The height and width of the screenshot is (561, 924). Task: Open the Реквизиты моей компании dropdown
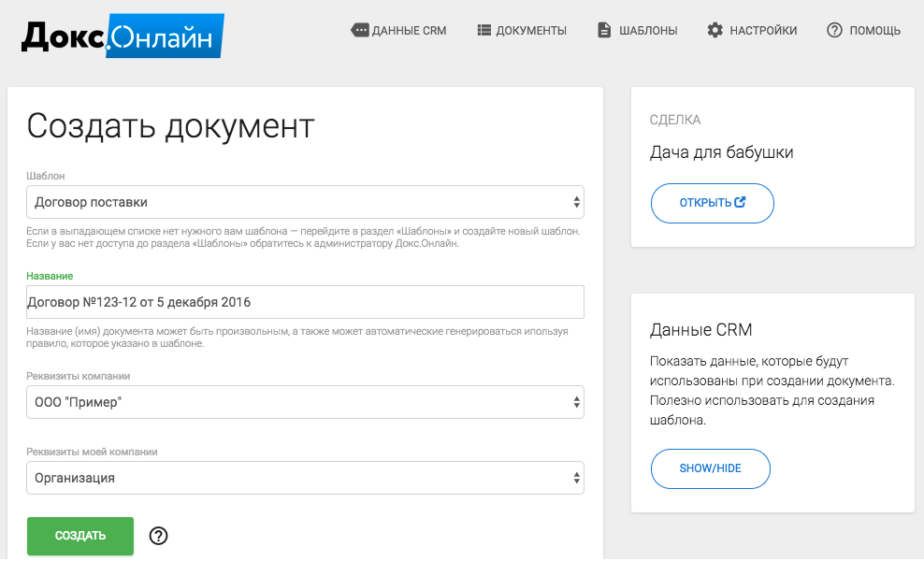305,478
